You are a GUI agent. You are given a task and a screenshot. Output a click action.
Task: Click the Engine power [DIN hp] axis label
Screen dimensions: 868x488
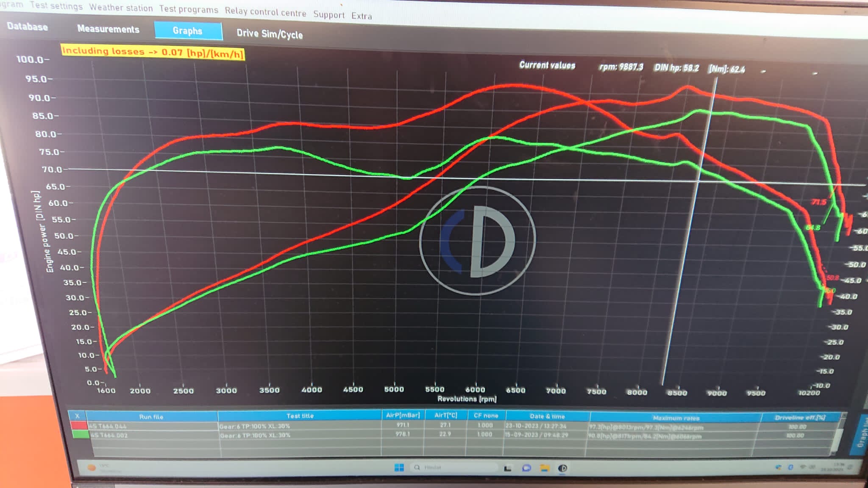44,231
